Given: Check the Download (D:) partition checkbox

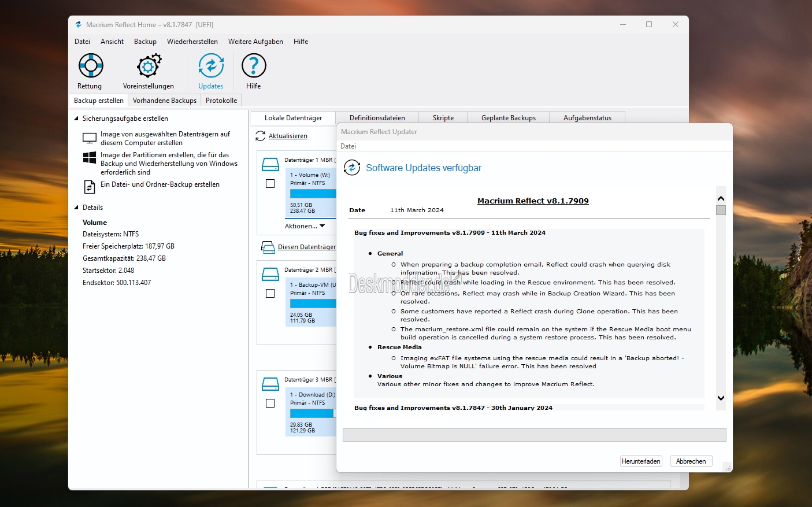Looking at the screenshot, I should 270,403.
